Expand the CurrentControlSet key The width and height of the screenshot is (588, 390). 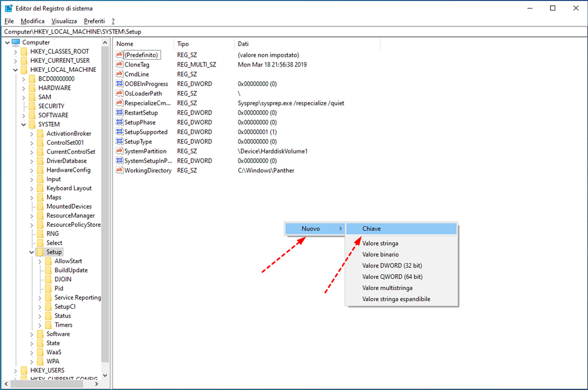click(32, 152)
